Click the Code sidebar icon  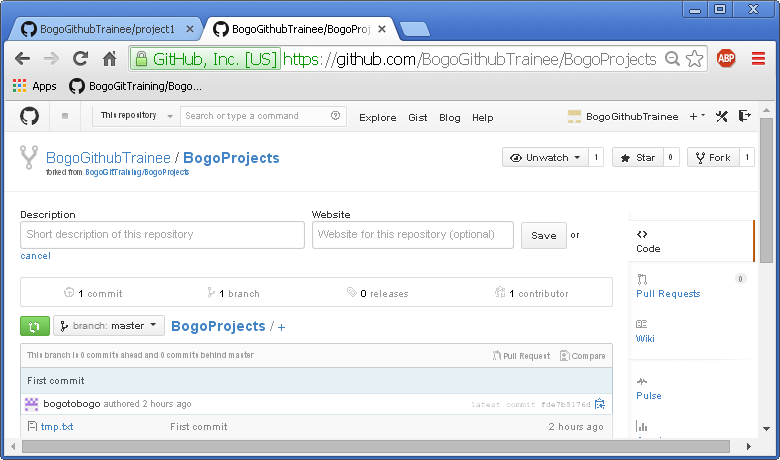pyautogui.click(x=642, y=234)
